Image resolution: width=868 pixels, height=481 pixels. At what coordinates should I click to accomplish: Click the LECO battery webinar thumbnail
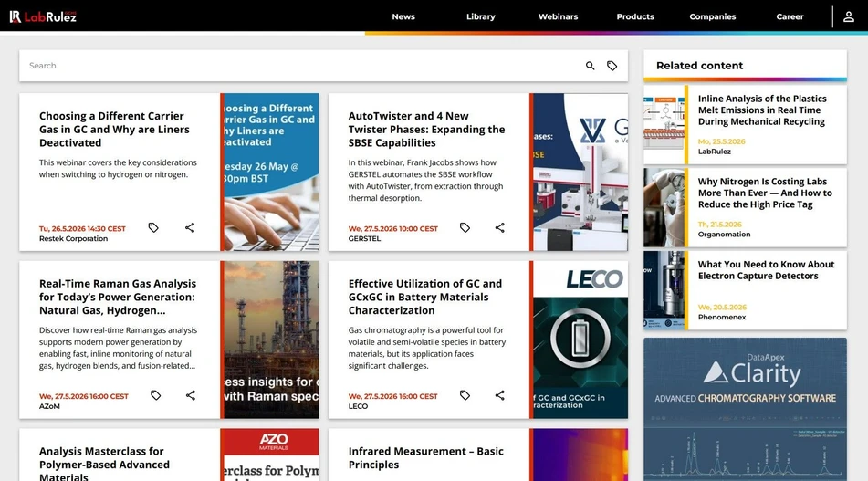point(580,340)
